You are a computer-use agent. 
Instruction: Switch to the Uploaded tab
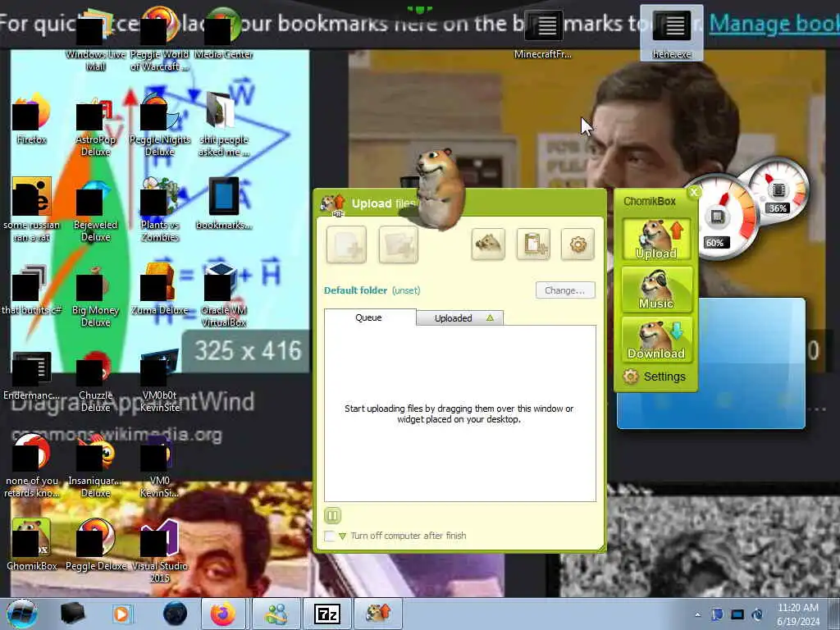460,318
